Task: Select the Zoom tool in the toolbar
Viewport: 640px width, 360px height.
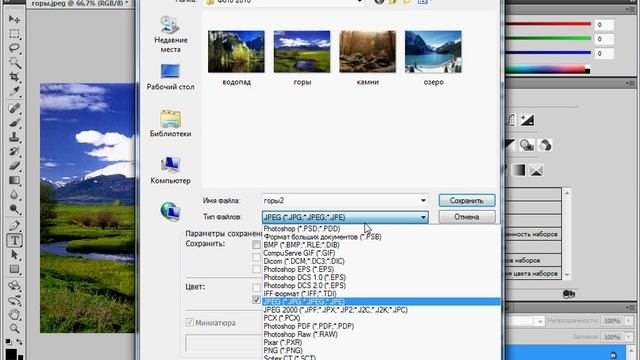Action: [14, 329]
